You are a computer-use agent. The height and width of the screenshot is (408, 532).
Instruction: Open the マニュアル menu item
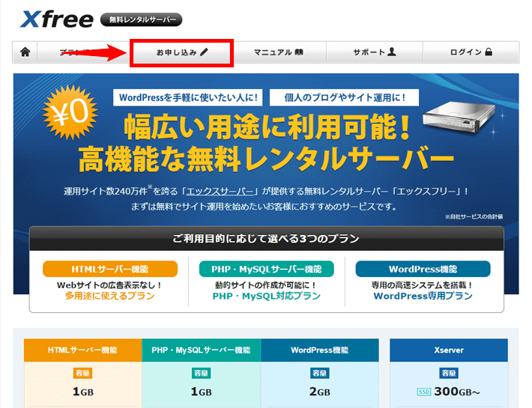pyautogui.click(x=279, y=52)
